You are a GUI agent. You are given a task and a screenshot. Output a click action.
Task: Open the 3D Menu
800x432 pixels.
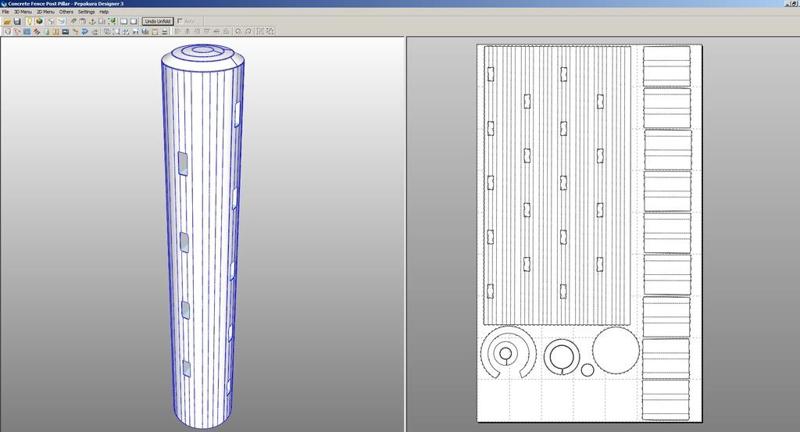pos(22,12)
